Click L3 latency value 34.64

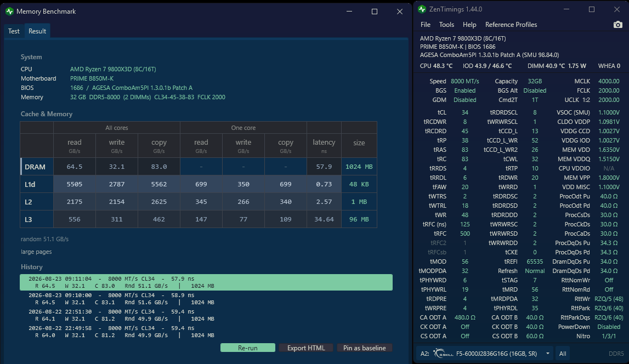coord(324,219)
